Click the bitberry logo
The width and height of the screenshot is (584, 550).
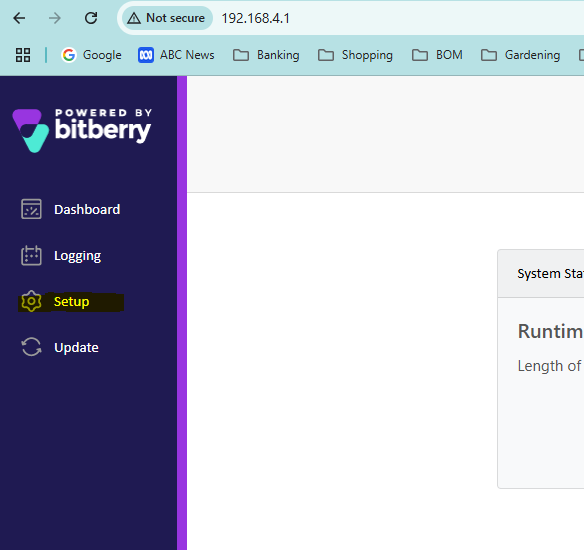pyautogui.click(x=82, y=130)
